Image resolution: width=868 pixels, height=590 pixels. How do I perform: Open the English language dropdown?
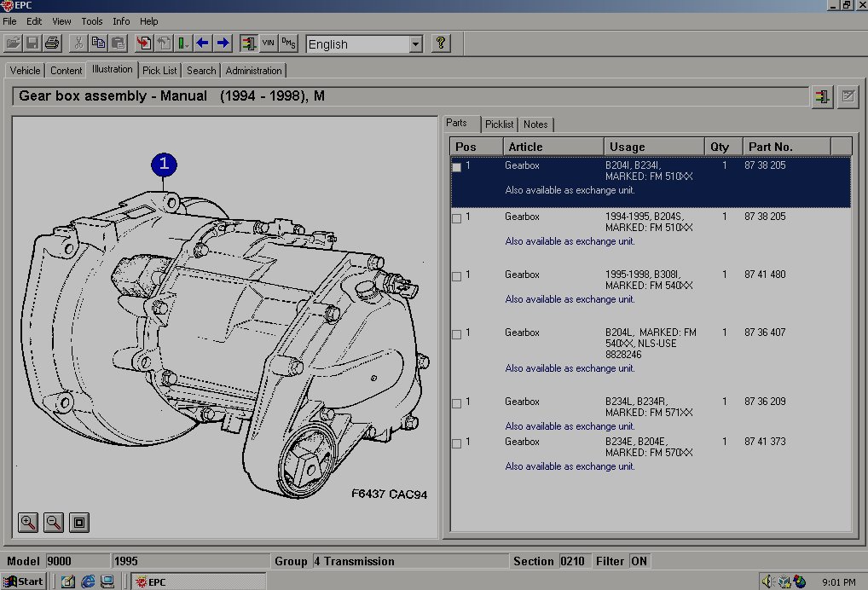(415, 43)
